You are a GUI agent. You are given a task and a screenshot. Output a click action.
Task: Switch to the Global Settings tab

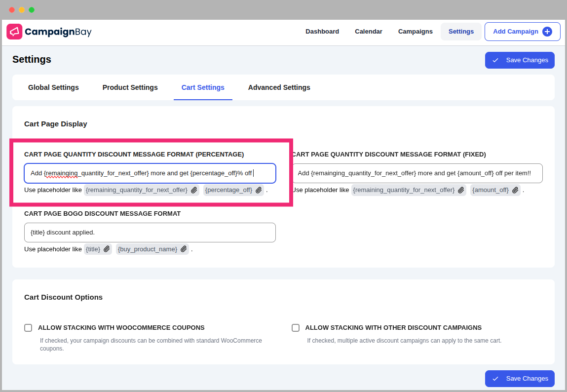[53, 87]
